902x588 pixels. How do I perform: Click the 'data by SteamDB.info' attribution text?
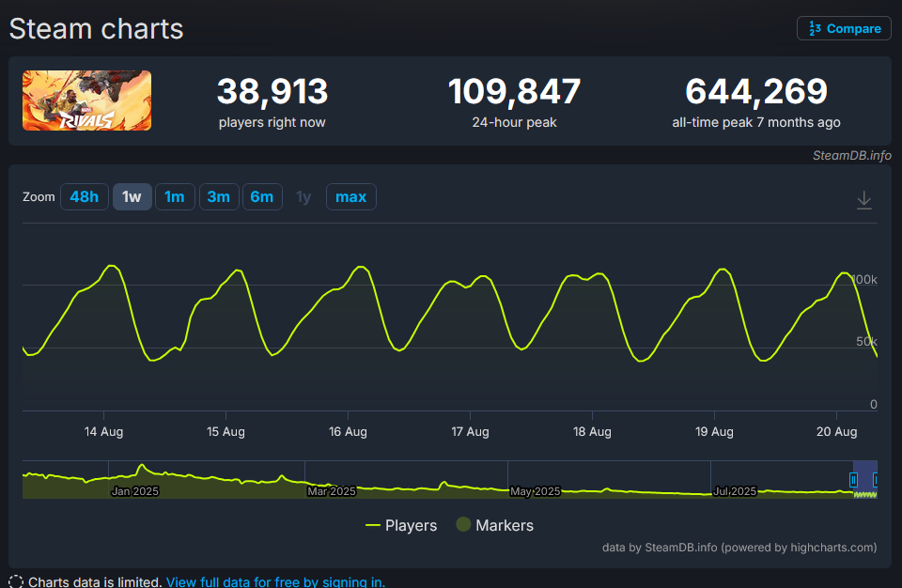point(739,548)
